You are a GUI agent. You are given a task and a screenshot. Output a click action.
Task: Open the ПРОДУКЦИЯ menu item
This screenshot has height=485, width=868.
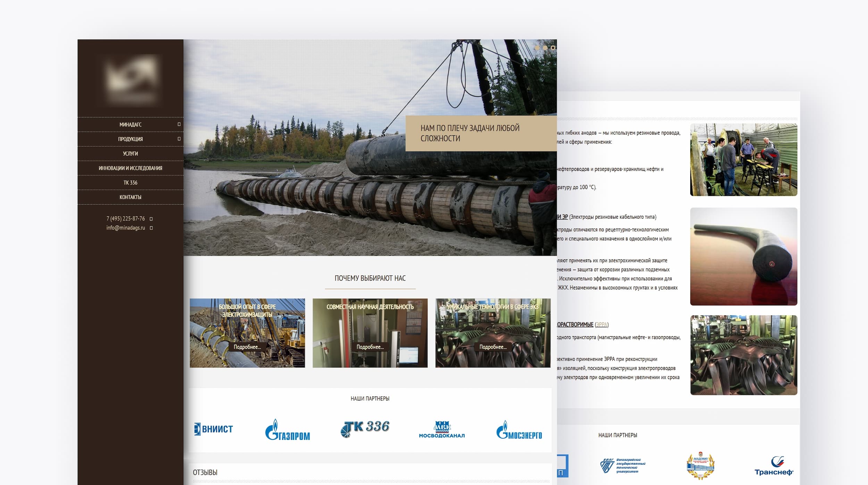130,139
